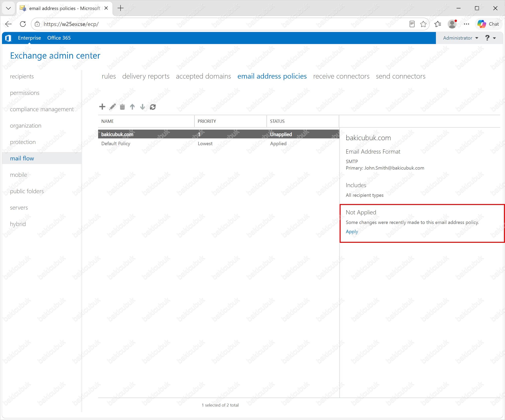This screenshot has width=505, height=420.
Task: Add this page to favorites star
Action: 423,24
